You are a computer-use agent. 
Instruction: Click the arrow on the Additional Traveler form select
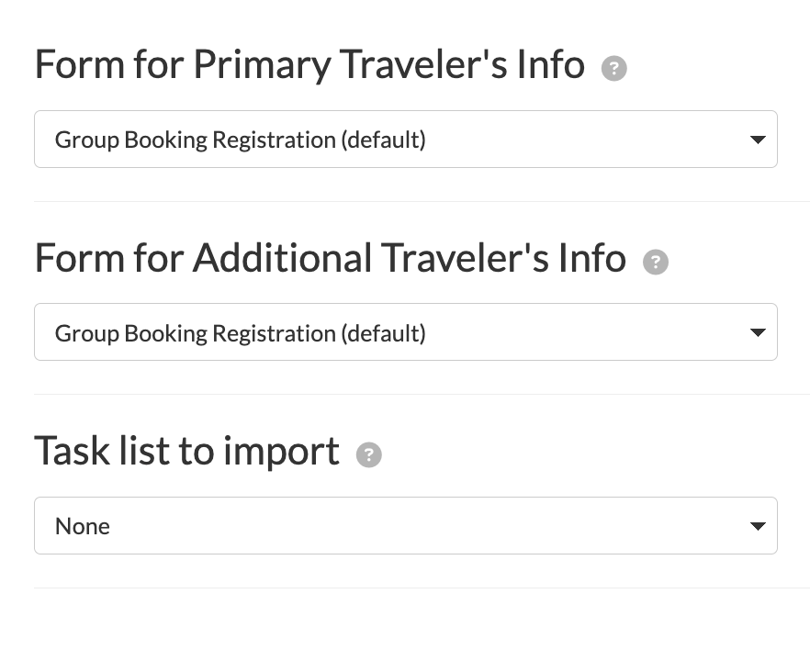(758, 333)
